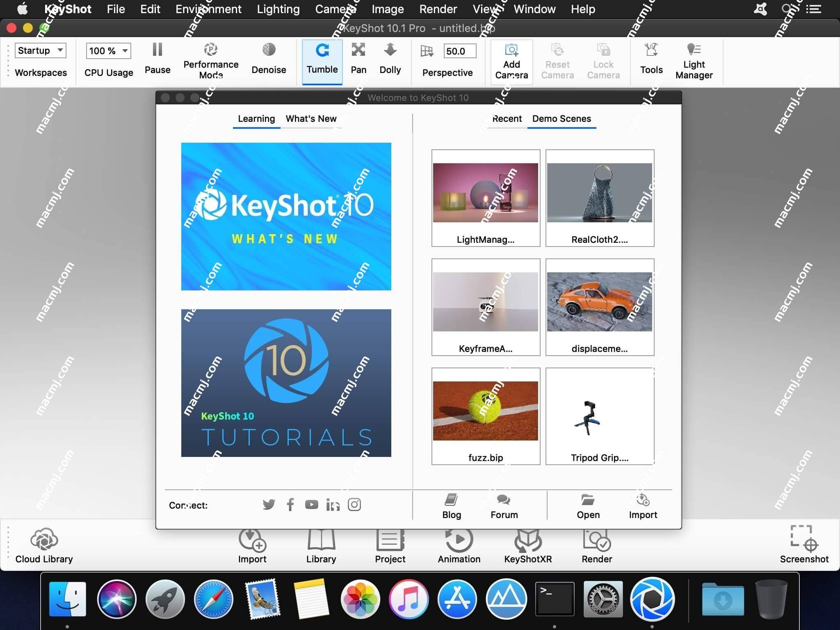Select the Tumble navigation tool
Image resolution: width=840 pixels, height=630 pixels.
[x=323, y=60]
